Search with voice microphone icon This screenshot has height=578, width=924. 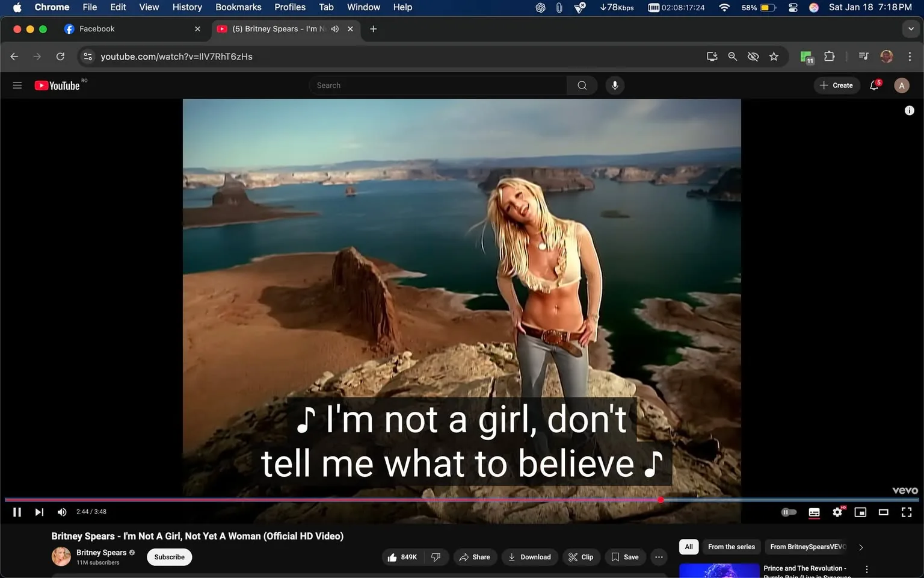tap(614, 85)
